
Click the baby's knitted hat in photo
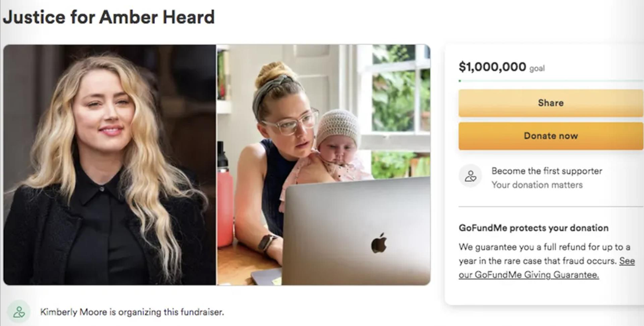(x=337, y=126)
